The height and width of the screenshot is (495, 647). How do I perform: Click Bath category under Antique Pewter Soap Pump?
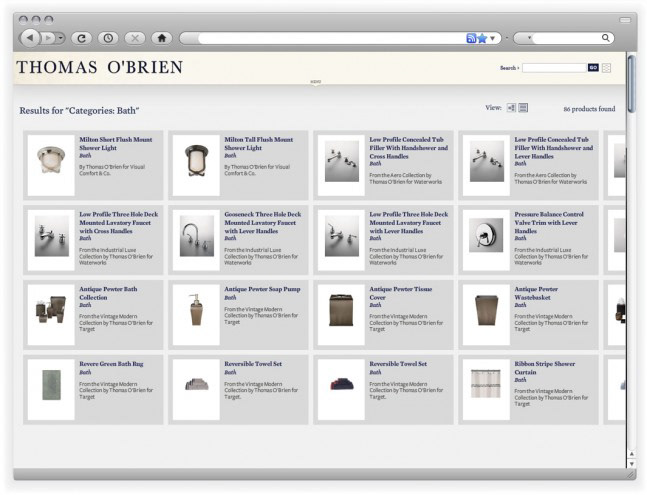coord(230,297)
